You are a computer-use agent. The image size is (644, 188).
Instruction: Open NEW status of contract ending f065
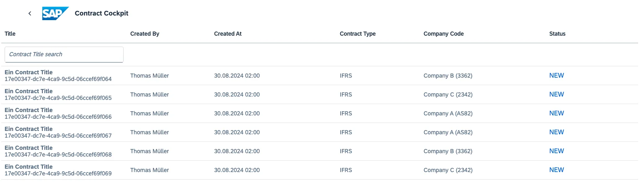pos(556,94)
